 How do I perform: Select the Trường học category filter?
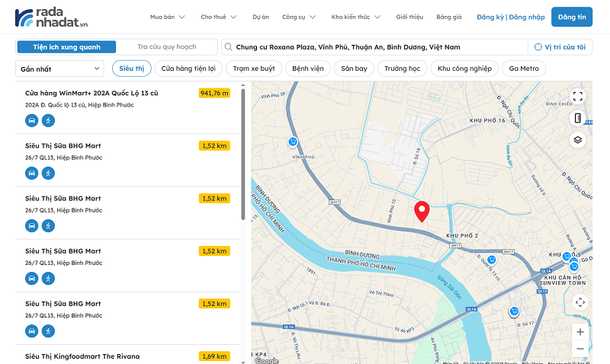click(403, 69)
